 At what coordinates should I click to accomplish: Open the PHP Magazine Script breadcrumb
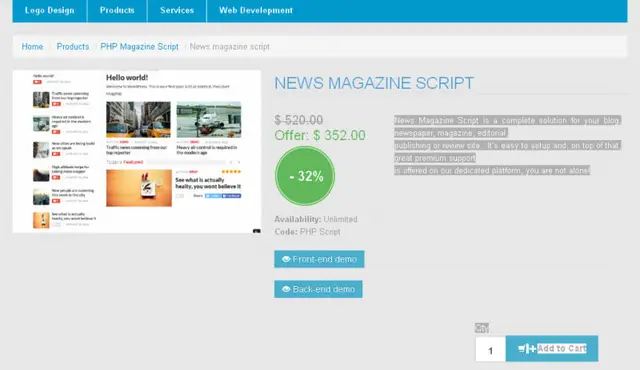point(139,47)
